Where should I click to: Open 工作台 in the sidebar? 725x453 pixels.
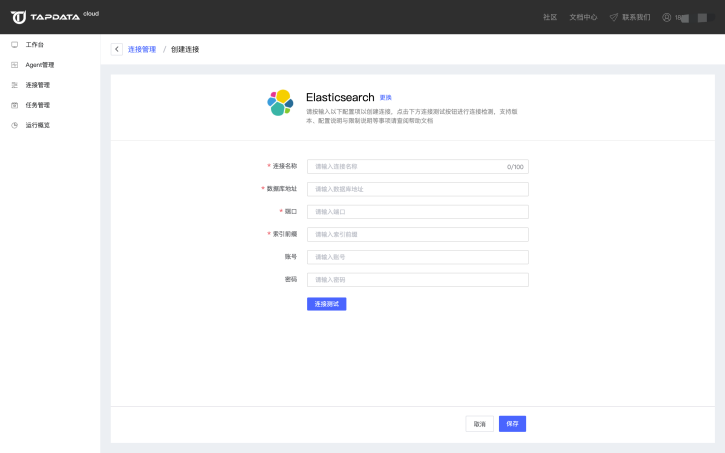34,45
